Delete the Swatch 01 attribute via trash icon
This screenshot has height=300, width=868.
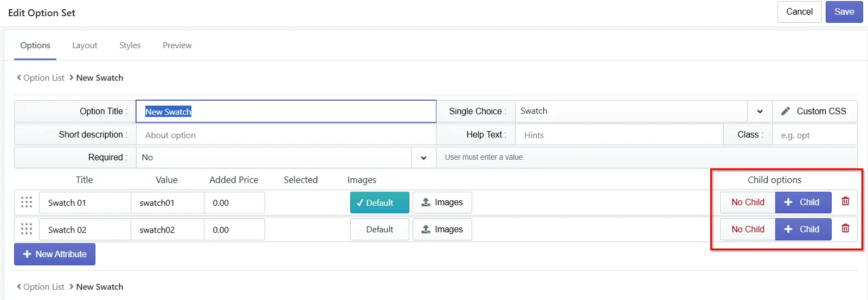[x=845, y=201]
